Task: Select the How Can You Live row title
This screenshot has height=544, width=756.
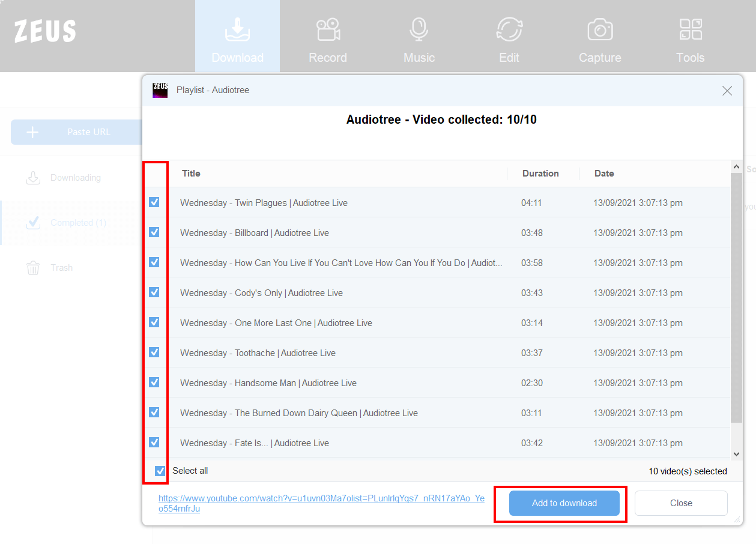Action: (341, 263)
